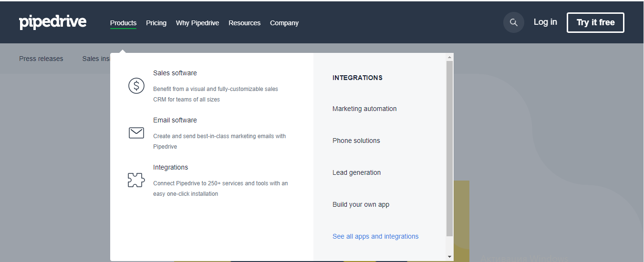
Task: Click the dropdown scrollbar down arrow
Action: [x=449, y=257]
